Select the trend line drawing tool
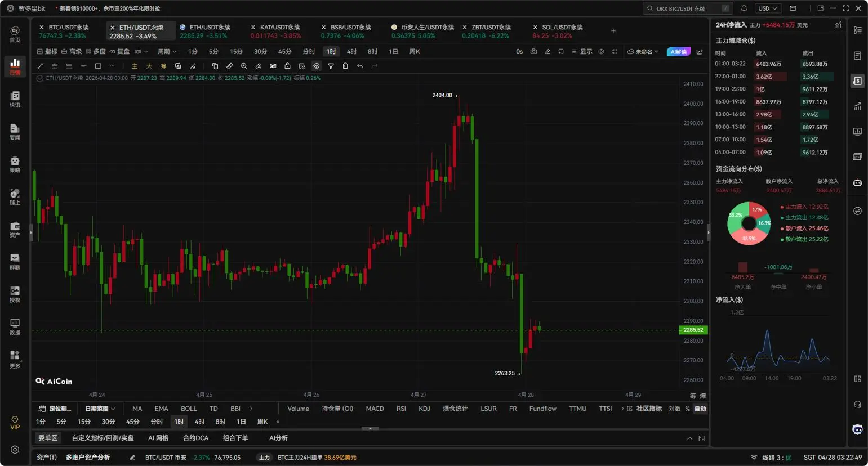The image size is (868, 466). tap(40, 66)
